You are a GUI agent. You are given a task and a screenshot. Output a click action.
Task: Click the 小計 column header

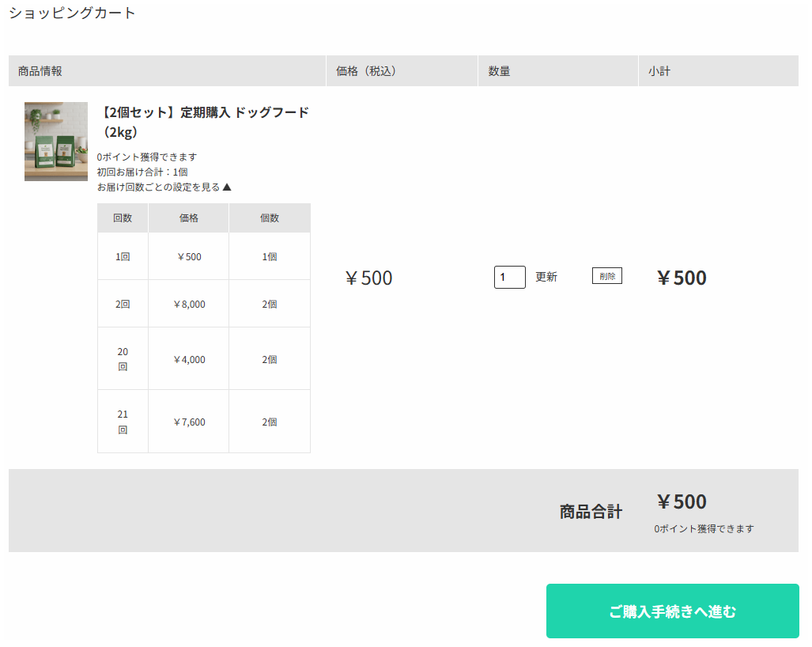click(x=659, y=71)
